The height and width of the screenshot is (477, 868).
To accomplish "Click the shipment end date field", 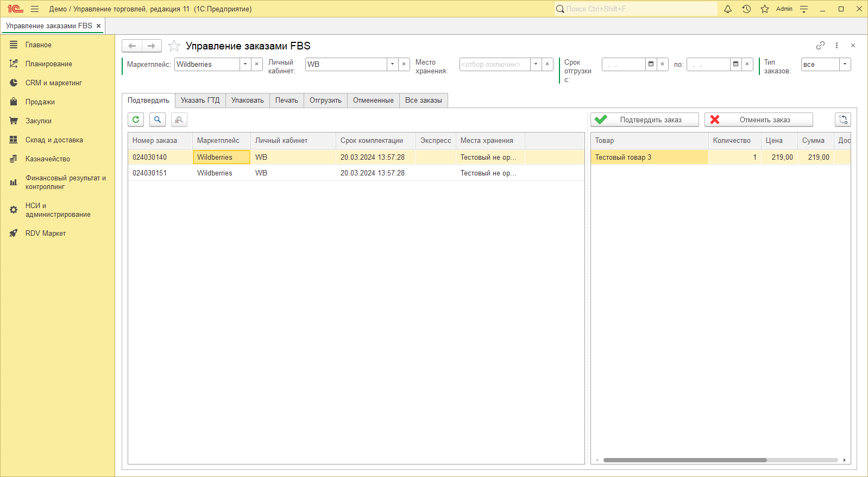I will (708, 64).
